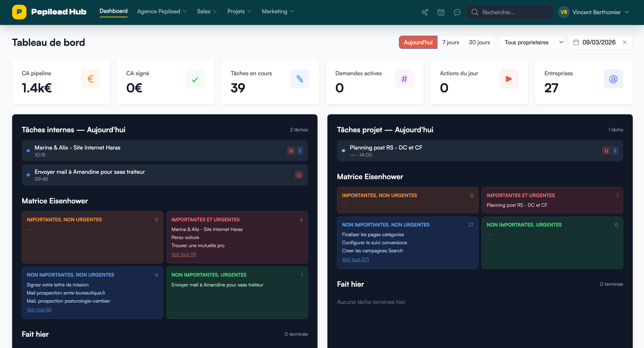
Task: Toggle status dot for Marina & Alix task
Action: (x=28, y=151)
